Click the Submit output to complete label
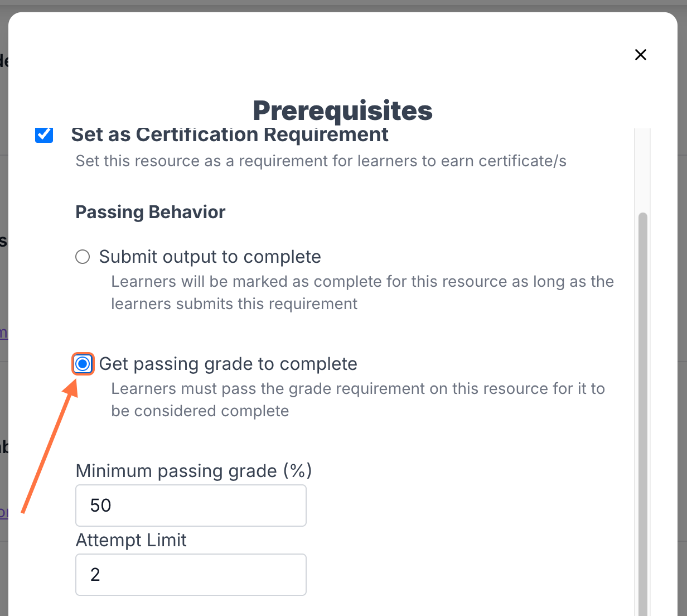687x616 pixels. (x=210, y=257)
